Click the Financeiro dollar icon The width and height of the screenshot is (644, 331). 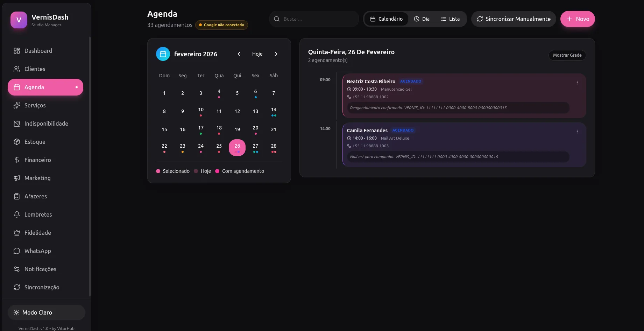pyautogui.click(x=17, y=160)
